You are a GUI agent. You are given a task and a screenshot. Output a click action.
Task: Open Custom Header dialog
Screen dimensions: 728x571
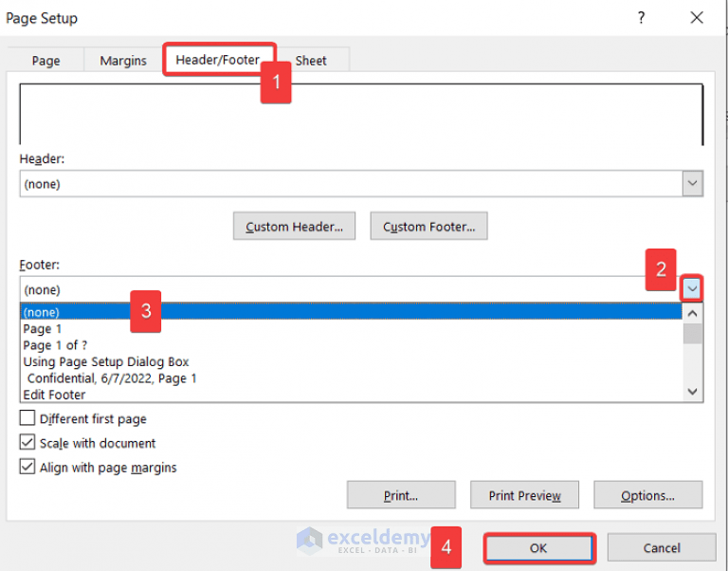click(x=295, y=227)
